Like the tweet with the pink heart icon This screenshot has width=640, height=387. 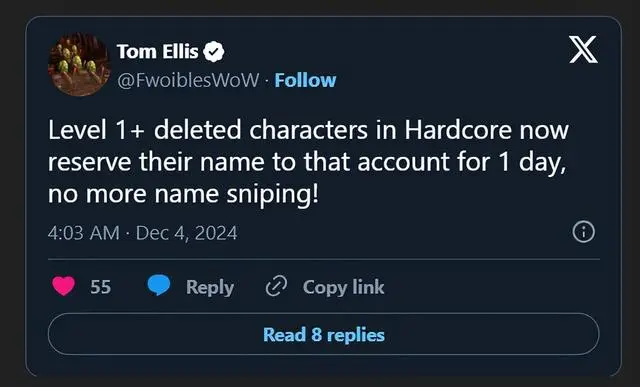(64, 286)
